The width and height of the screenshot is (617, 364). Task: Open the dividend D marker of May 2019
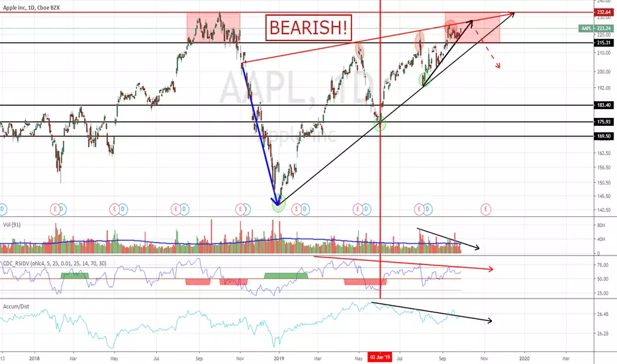click(366, 209)
